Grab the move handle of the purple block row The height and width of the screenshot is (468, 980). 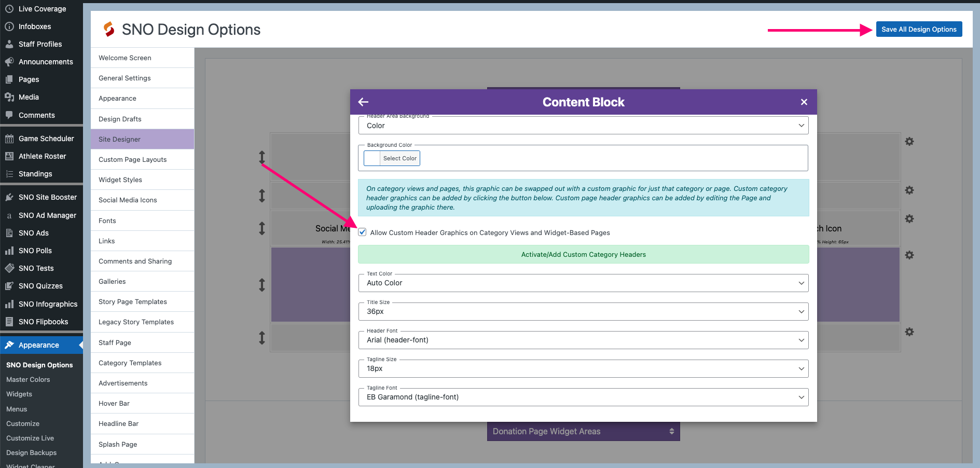coord(262,285)
